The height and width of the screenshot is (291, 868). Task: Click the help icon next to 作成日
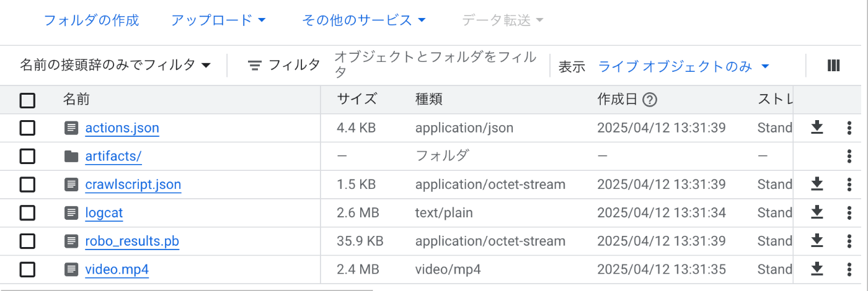tap(650, 99)
